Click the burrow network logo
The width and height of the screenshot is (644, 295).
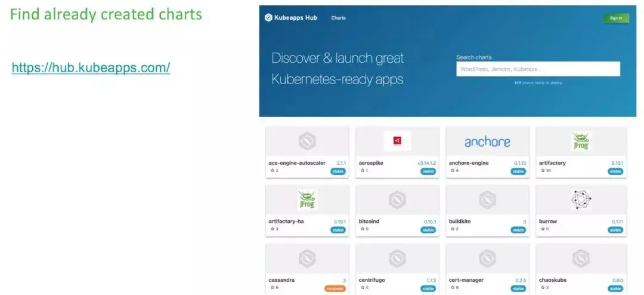pyautogui.click(x=581, y=200)
